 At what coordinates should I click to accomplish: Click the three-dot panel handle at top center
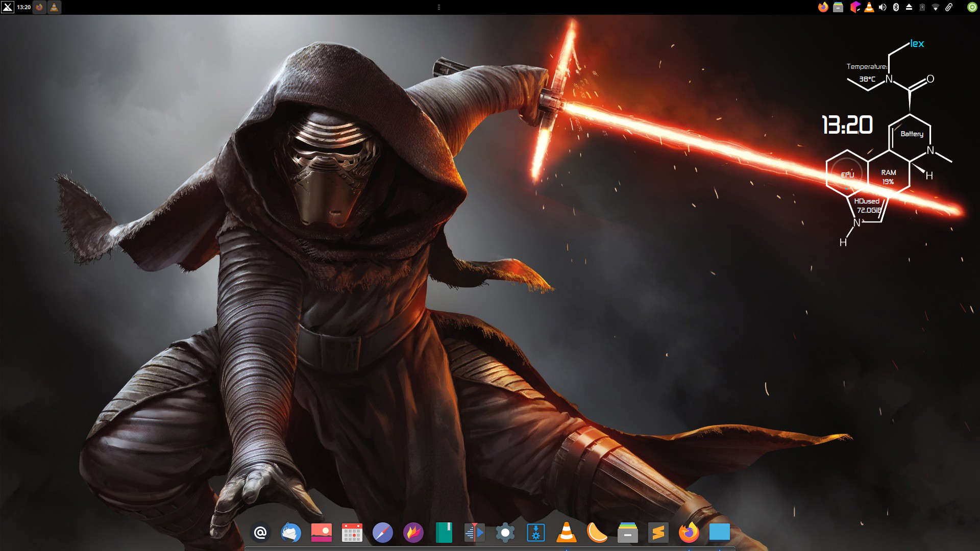click(439, 7)
